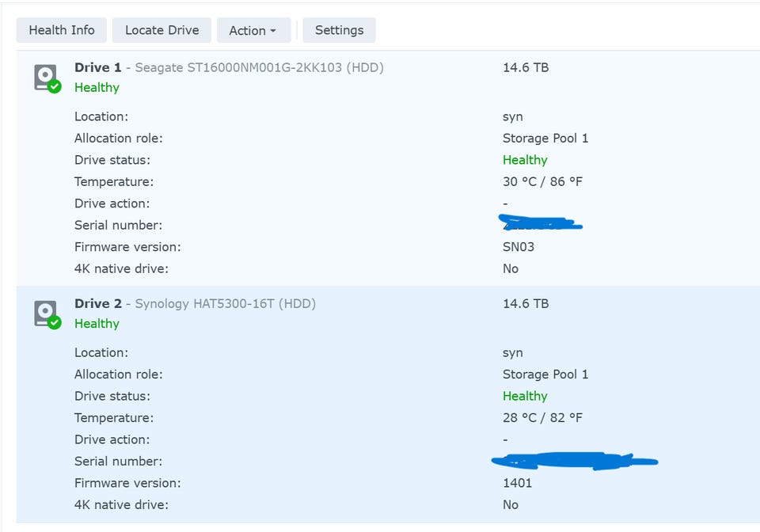Image resolution: width=760 pixels, height=532 pixels.
Task: Click Drive 1 Firmware version label
Action: [127, 247]
